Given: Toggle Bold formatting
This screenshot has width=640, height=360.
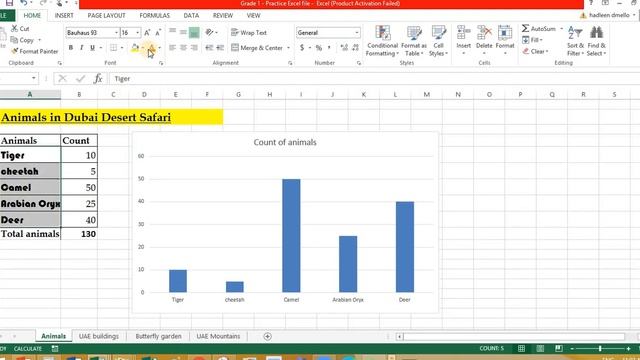Looking at the screenshot, I should (71, 48).
